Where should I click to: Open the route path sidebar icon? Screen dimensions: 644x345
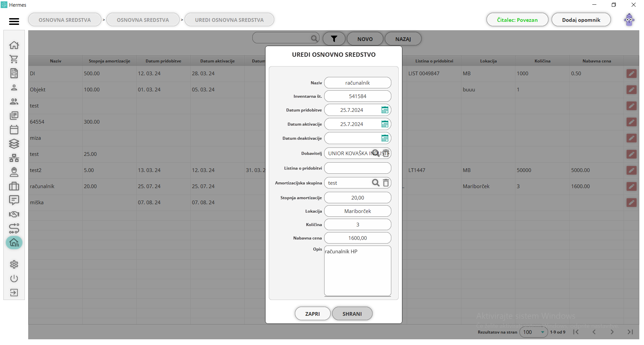click(x=14, y=228)
